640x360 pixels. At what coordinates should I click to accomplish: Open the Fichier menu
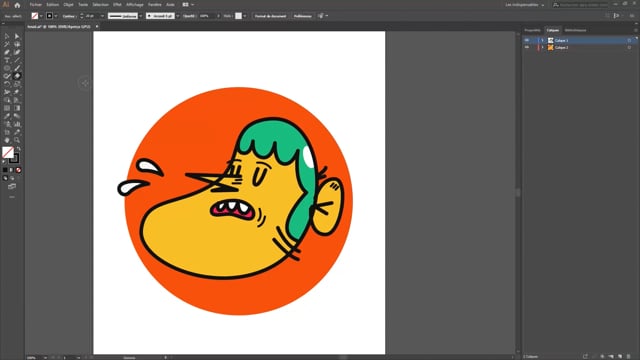click(36, 5)
